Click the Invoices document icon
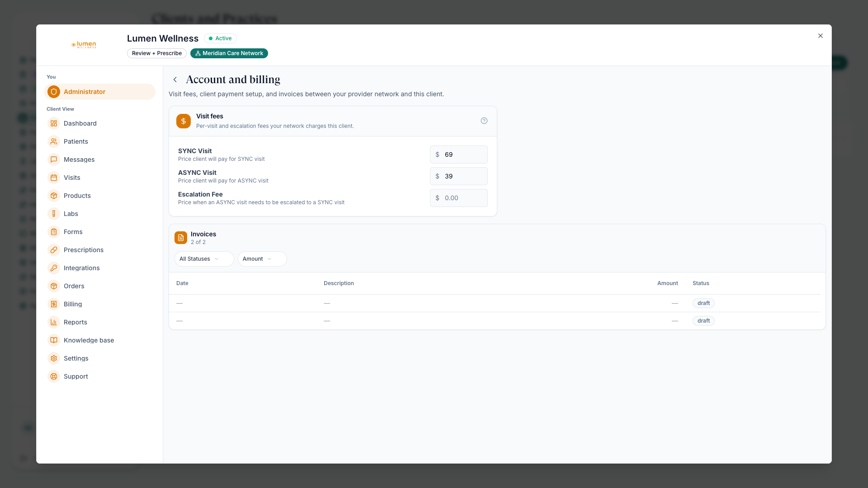 [x=181, y=238]
